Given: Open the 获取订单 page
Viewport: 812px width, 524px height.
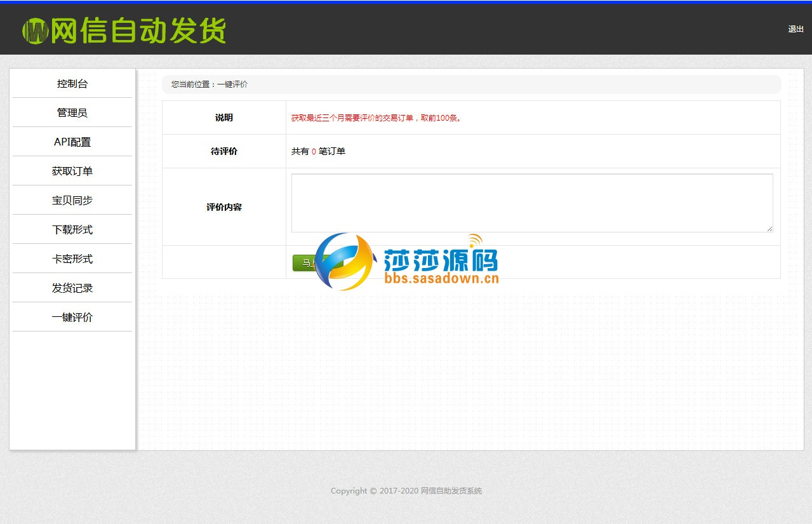Looking at the screenshot, I should point(72,171).
